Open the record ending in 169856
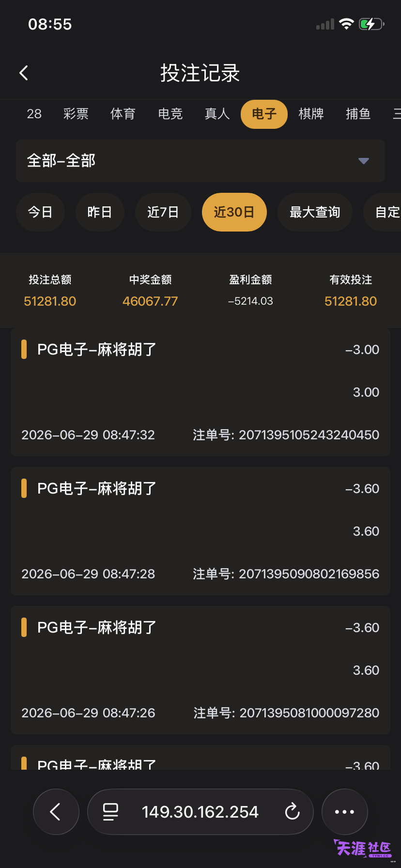401x868 pixels. [x=200, y=531]
